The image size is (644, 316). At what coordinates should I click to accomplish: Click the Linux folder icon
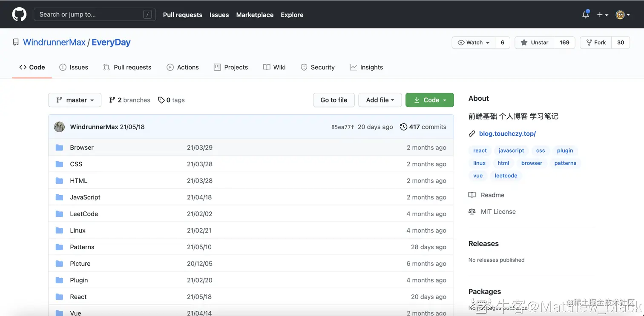click(59, 231)
